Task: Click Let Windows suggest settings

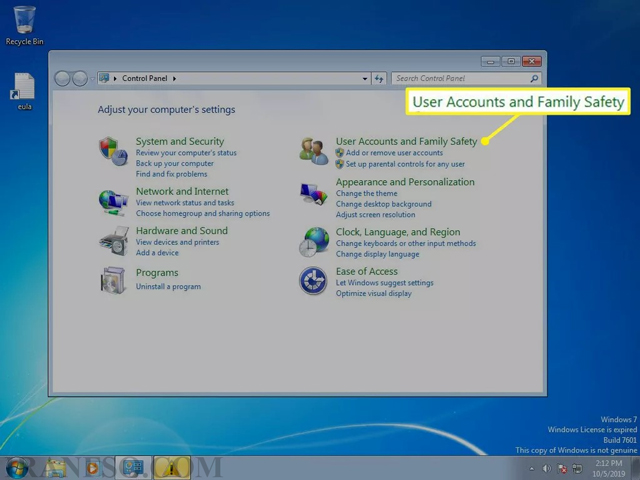Action: tap(384, 283)
